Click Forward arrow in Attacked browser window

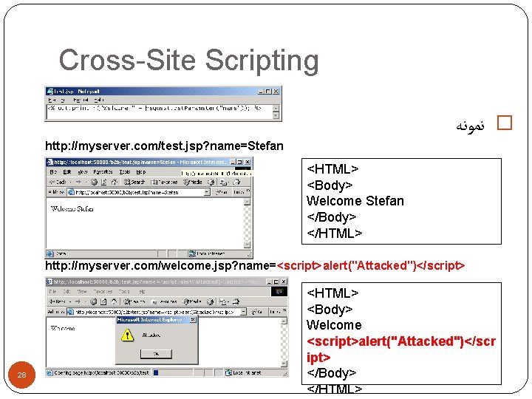pyautogui.click(x=78, y=301)
